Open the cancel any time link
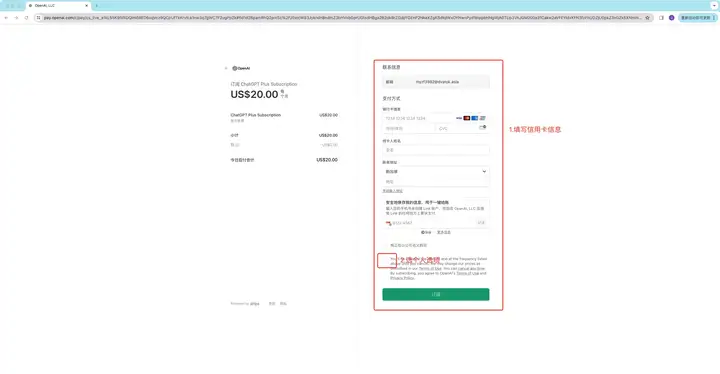720x374 pixels. pyautogui.click(x=471, y=268)
